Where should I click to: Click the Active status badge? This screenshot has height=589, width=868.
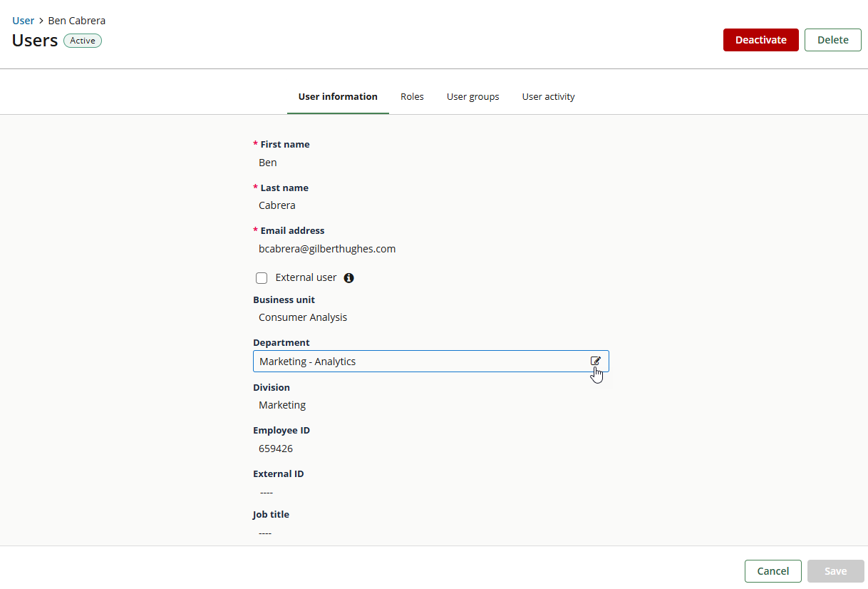click(x=83, y=41)
